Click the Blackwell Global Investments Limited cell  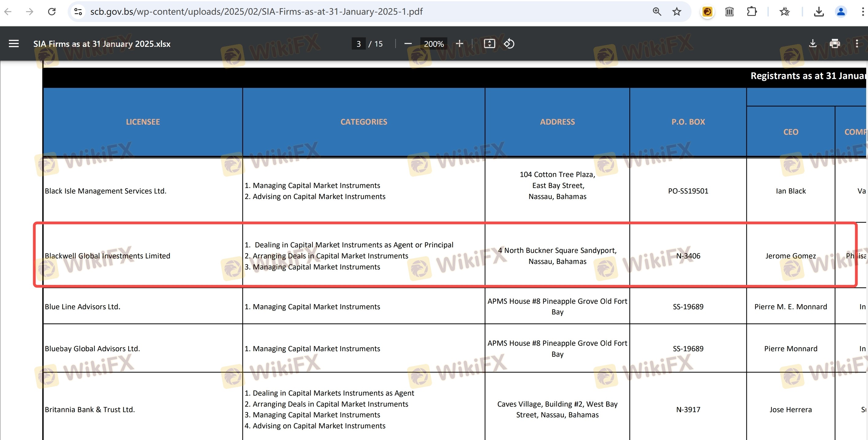108,255
